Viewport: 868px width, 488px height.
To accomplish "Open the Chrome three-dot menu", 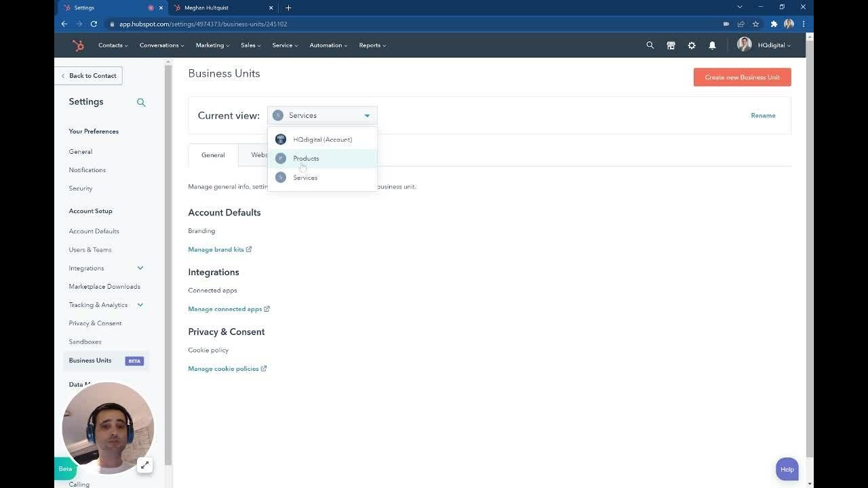I will [804, 24].
